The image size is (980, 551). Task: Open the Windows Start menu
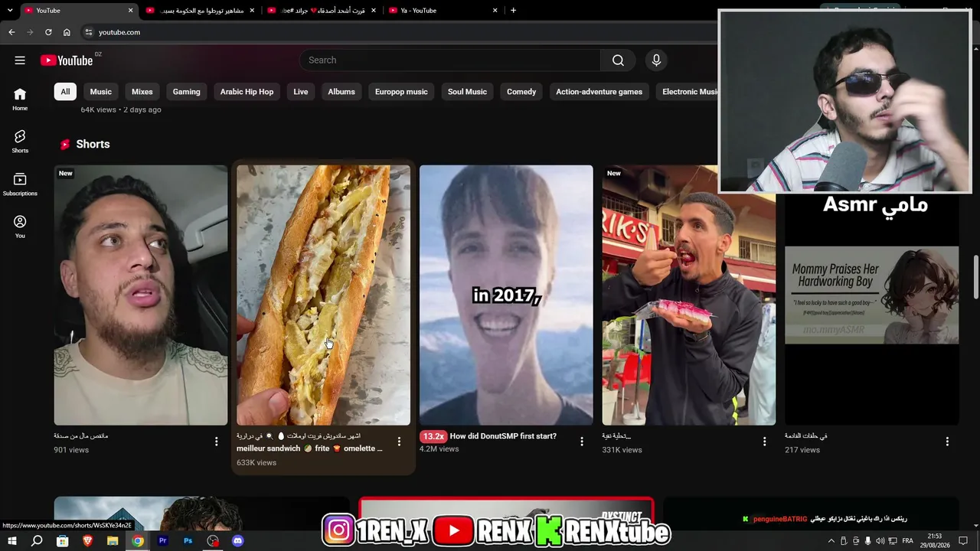point(12,541)
